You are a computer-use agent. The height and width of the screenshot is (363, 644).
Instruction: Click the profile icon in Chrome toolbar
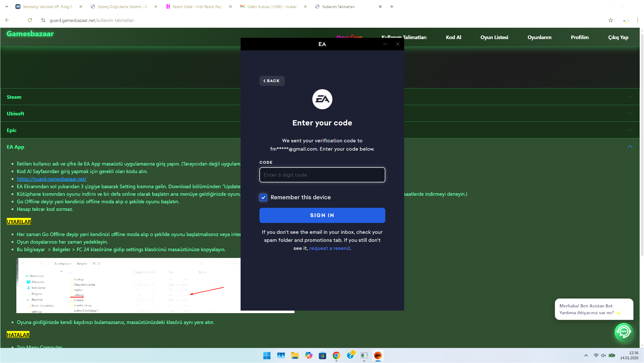(x=626, y=20)
